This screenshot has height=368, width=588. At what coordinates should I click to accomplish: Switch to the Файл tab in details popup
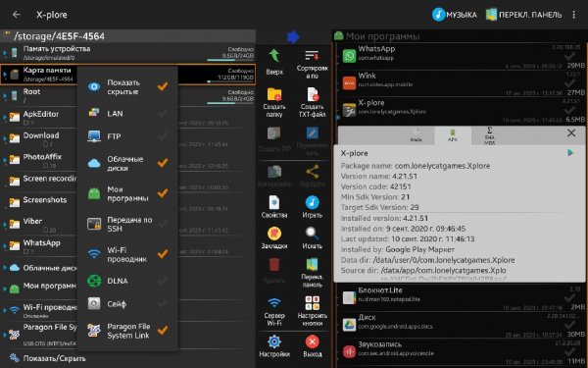416,135
